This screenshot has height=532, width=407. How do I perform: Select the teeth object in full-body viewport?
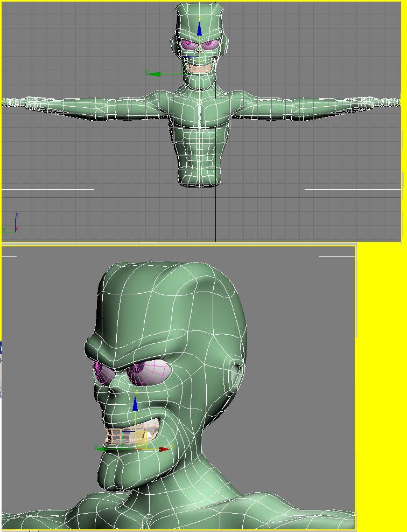click(200, 68)
